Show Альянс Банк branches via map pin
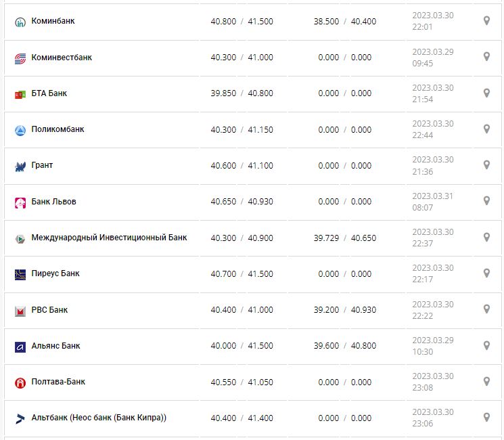 point(486,345)
